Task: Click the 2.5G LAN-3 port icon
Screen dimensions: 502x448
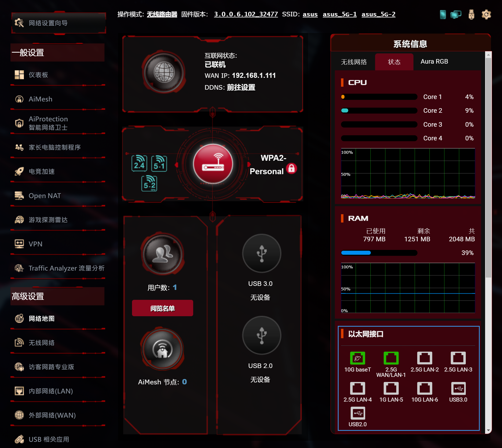Action: [458, 358]
